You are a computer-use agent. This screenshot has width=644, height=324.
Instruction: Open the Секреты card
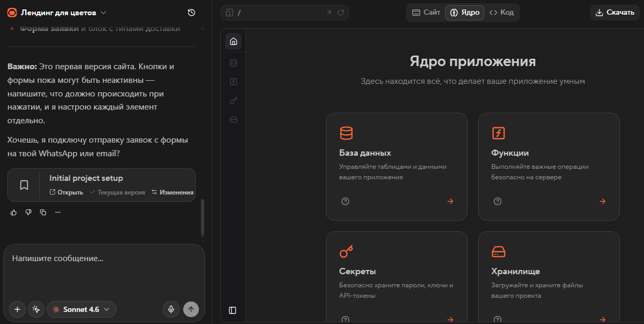397,277
